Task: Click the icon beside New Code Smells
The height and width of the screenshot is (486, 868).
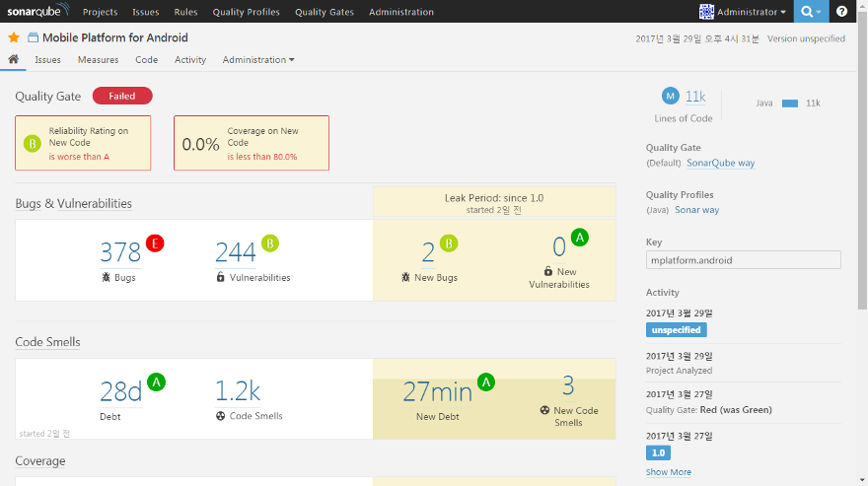Action: coord(544,410)
